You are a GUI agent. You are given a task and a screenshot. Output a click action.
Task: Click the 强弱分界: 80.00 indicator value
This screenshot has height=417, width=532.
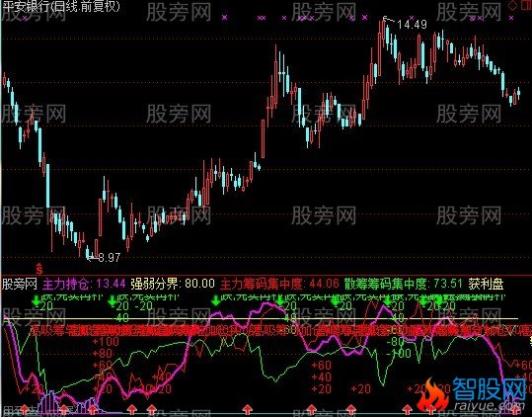(173, 284)
